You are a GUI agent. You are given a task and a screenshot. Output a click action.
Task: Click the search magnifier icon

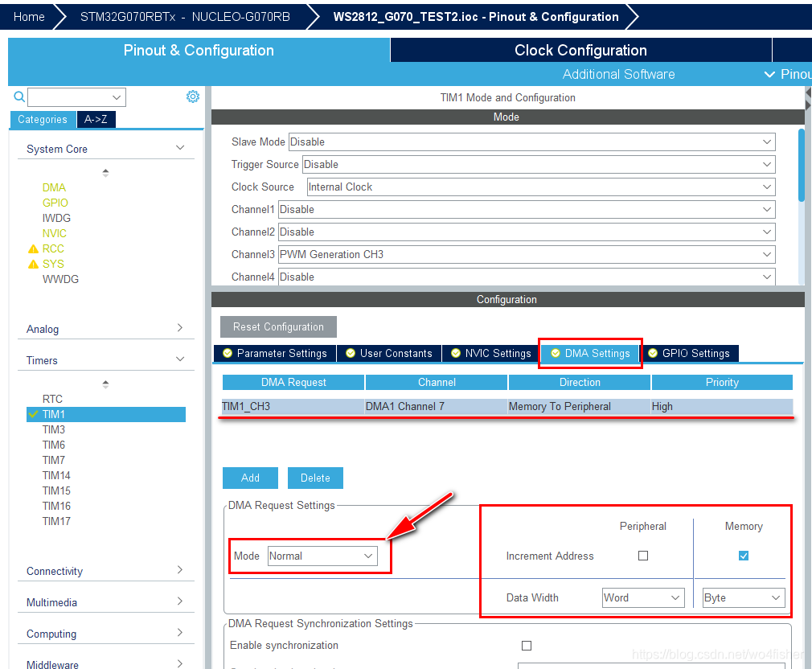pos(19,96)
